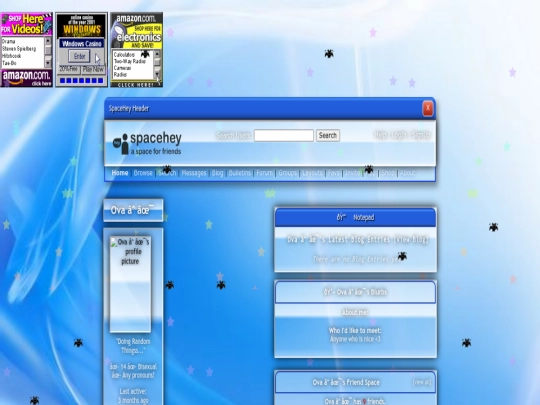This screenshot has width=540, height=405.
Task: Click amazon.com click here in videos ad
Action: click(27, 78)
